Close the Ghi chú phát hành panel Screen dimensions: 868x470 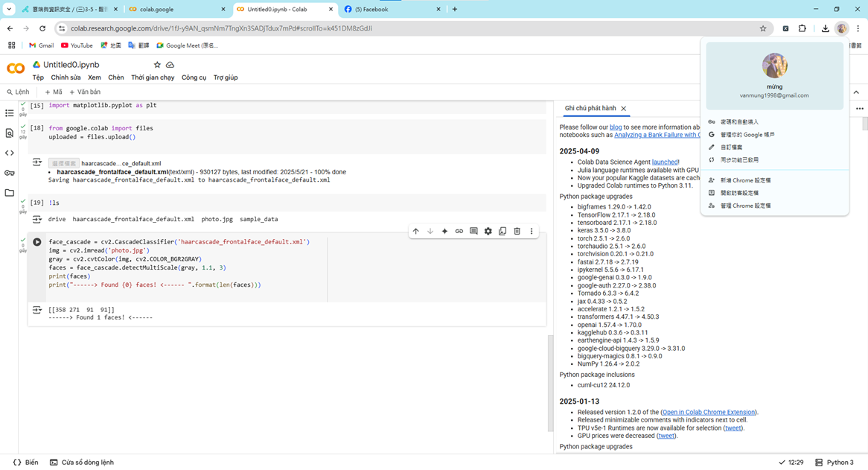click(624, 109)
